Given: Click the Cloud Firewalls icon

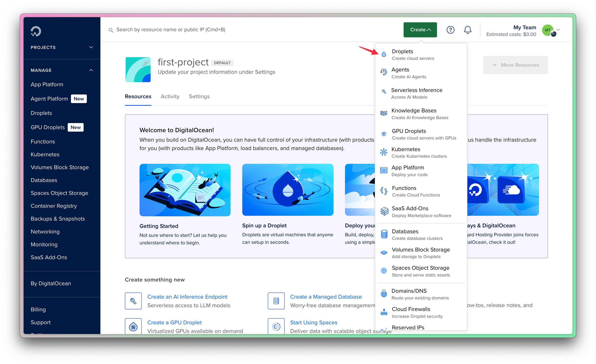Looking at the screenshot, I should 384,312.
